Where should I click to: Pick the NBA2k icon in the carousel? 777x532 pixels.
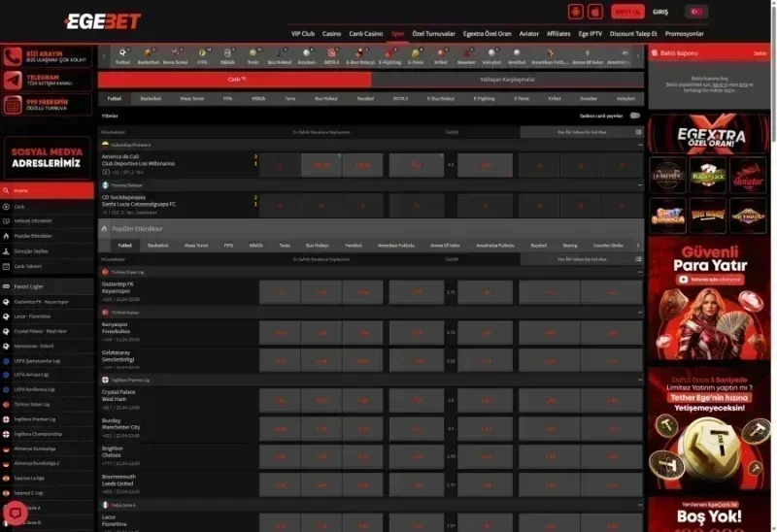(227, 53)
